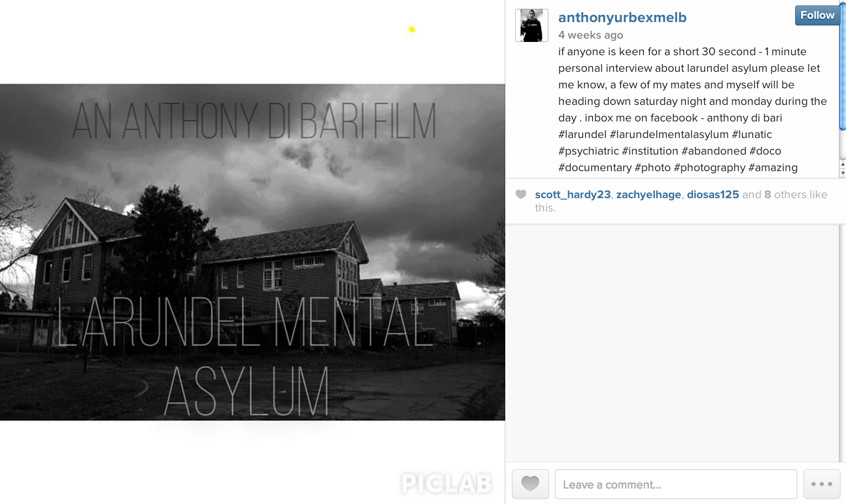This screenshot has width=846, height=504.
Task: Click the caption scrollbar up arrow
Action: (x=843, y=165)
